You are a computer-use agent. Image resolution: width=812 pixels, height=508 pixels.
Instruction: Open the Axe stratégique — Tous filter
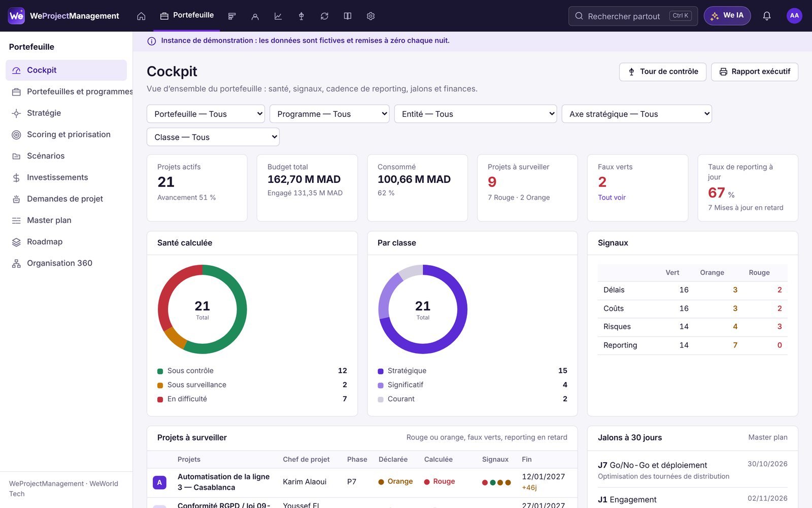(636, 114)
